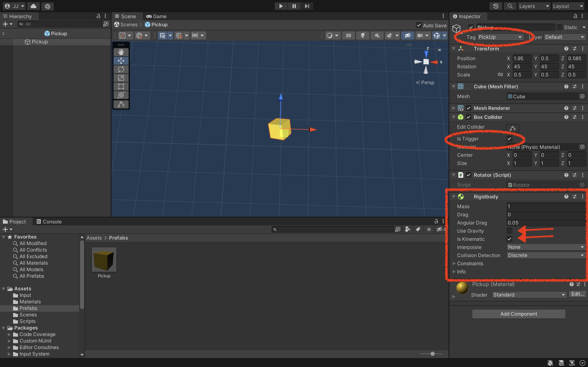Click the cloud services icon
This screenshot has height=367, width=588.
[x=33, y=6]
